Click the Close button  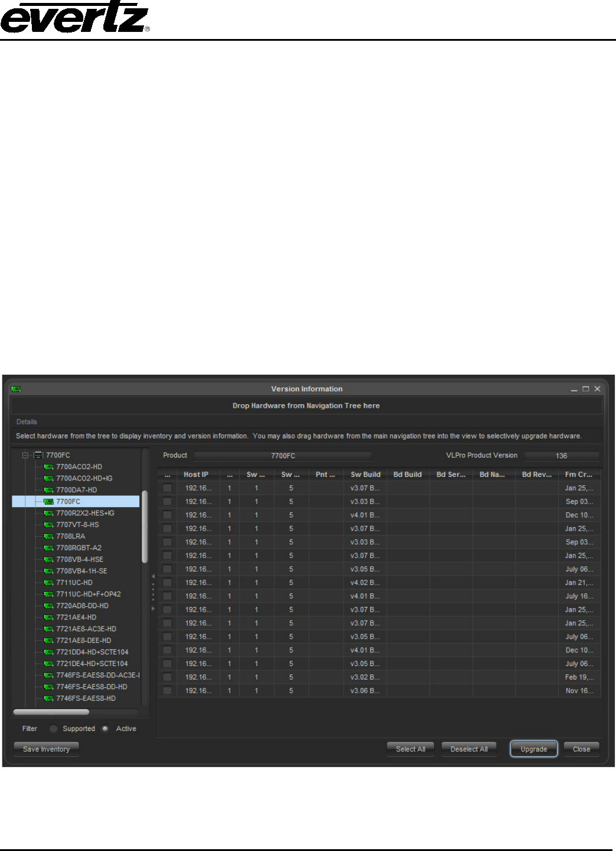coord(582,749)
